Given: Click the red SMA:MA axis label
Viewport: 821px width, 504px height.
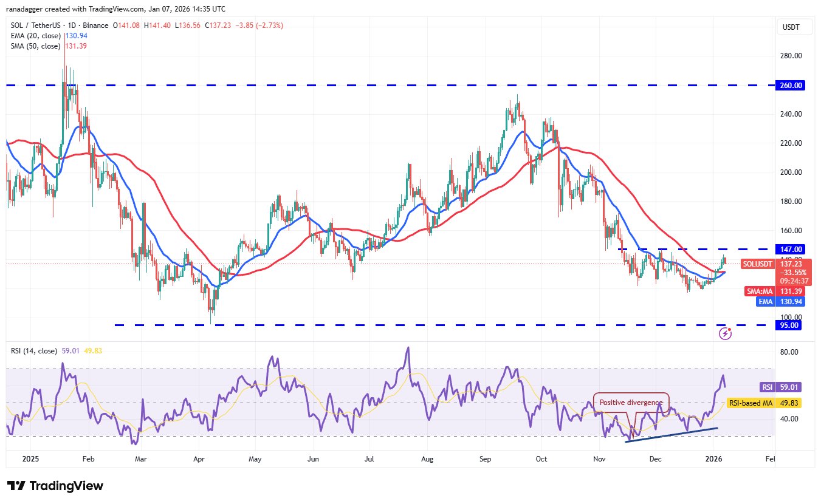Looking at the screenshot, I should [x=760, y=291].
